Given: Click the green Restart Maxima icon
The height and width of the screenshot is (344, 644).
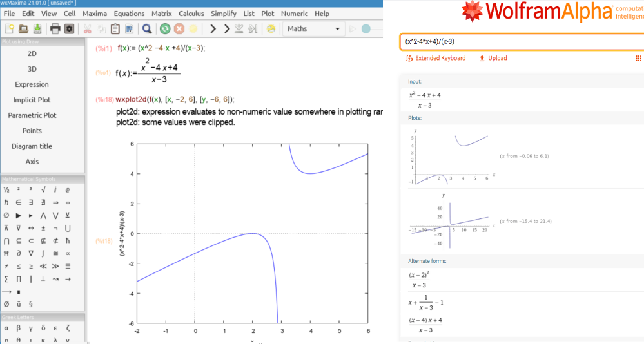Looking at the screenshot, I should [x=165, y=29].
